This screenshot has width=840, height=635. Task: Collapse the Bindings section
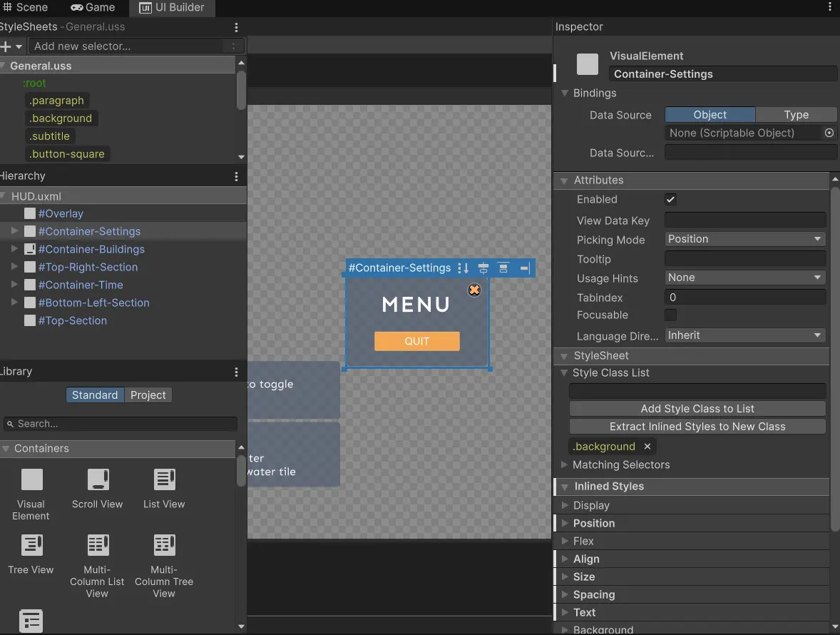[565, 93]
